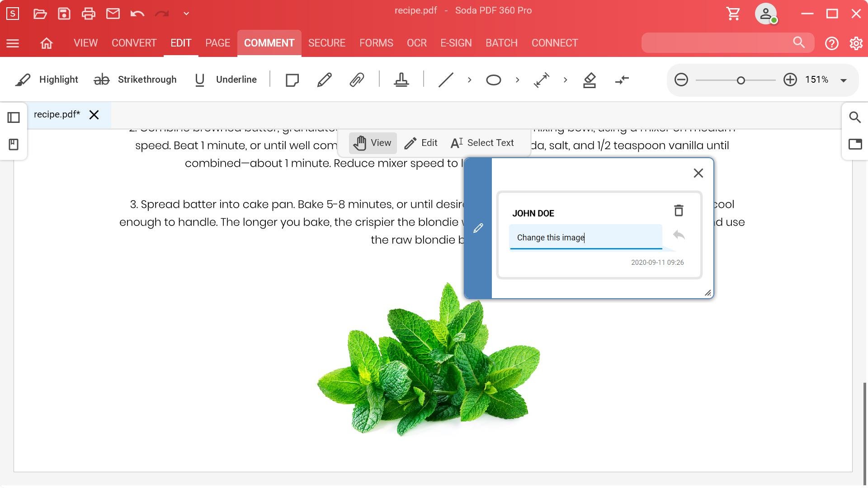This screenshot has height=488, width=868.
Task: Click the collapse arrows toolbar icon
Action: 622,80
